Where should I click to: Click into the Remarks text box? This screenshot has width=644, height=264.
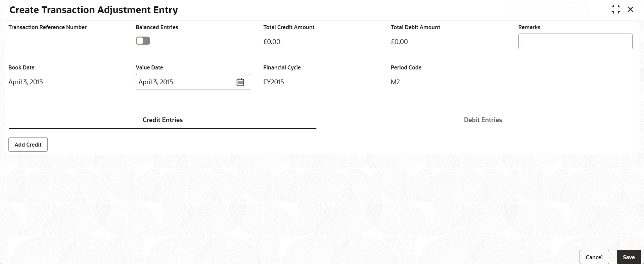575,42
